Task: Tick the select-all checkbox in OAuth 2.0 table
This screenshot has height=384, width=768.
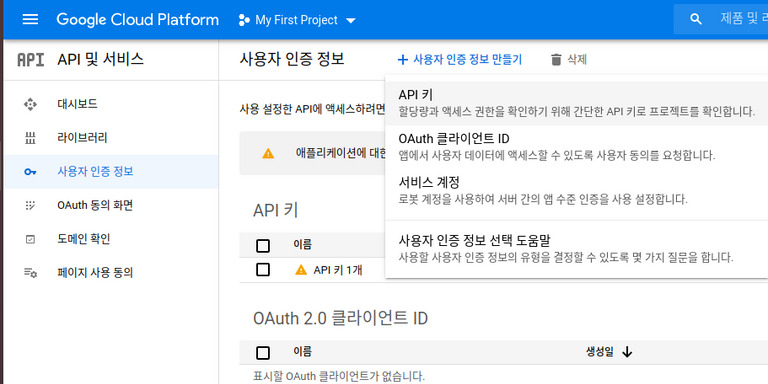Action: point(263,353)
